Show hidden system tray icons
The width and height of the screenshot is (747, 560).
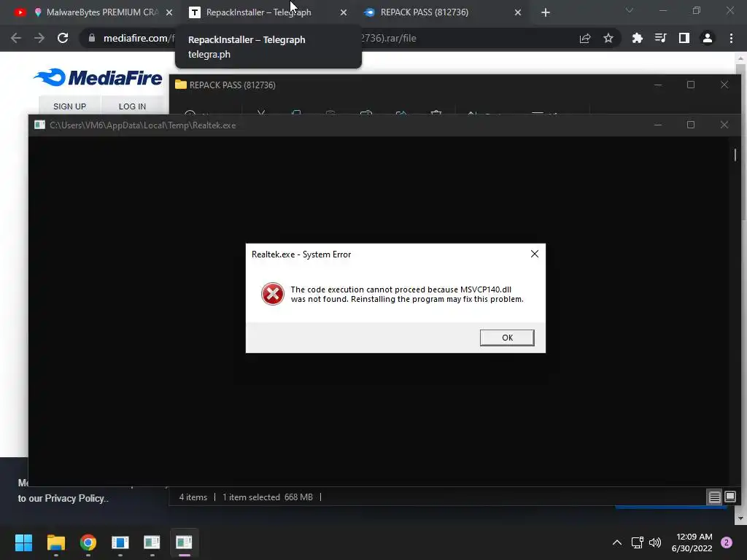tap(617, 542)
